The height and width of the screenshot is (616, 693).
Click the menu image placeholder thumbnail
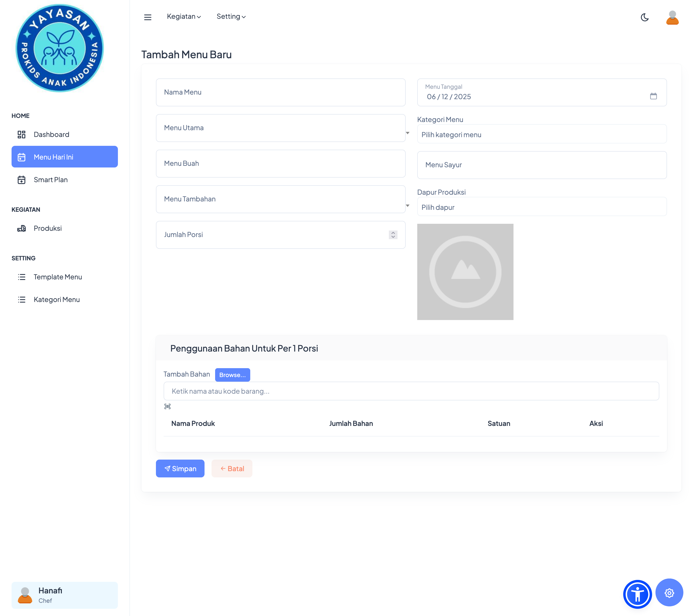pos(465,272)
